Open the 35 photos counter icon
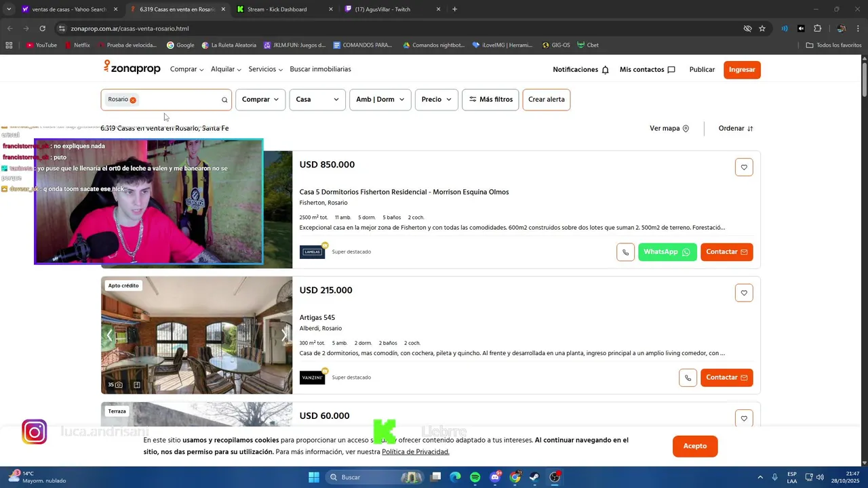The height and width of the screenshot is (488, 868). pos(115,385)
